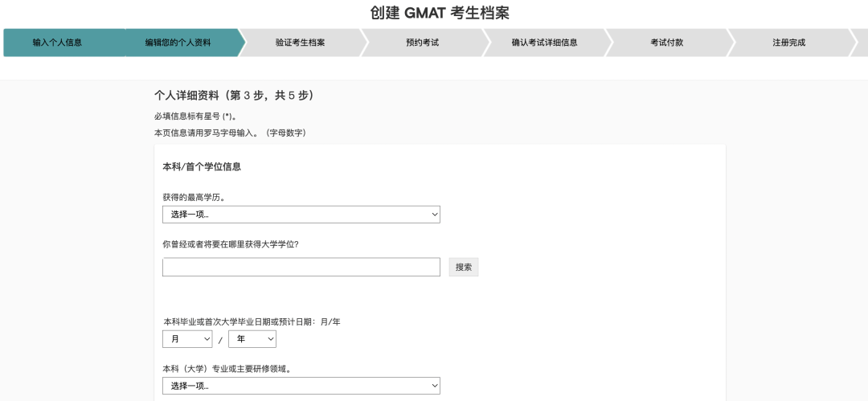Click the 你曾经或者将要在哪里获得大学学位 question label
Image resolution: width=868 pixels, height=401 pixels.
click(231, 244)
